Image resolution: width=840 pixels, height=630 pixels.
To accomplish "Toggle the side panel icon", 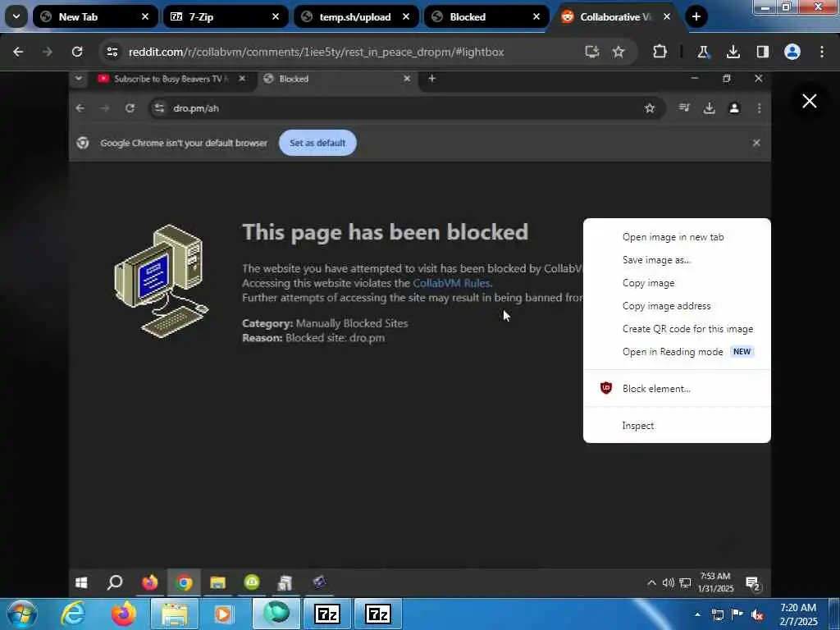I will [762, 52].
